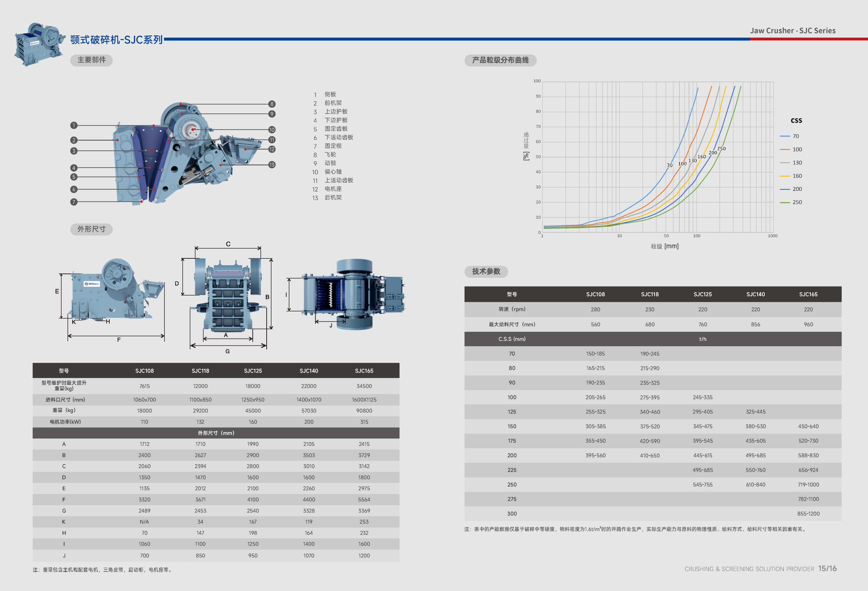Click the 产品粒级分布曲线 section label
The image size is (868, 591).
(500, 60)
